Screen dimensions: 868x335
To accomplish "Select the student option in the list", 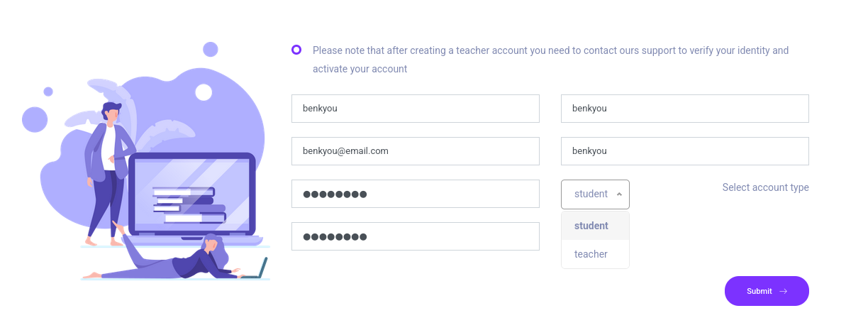I will coord(591,226).
